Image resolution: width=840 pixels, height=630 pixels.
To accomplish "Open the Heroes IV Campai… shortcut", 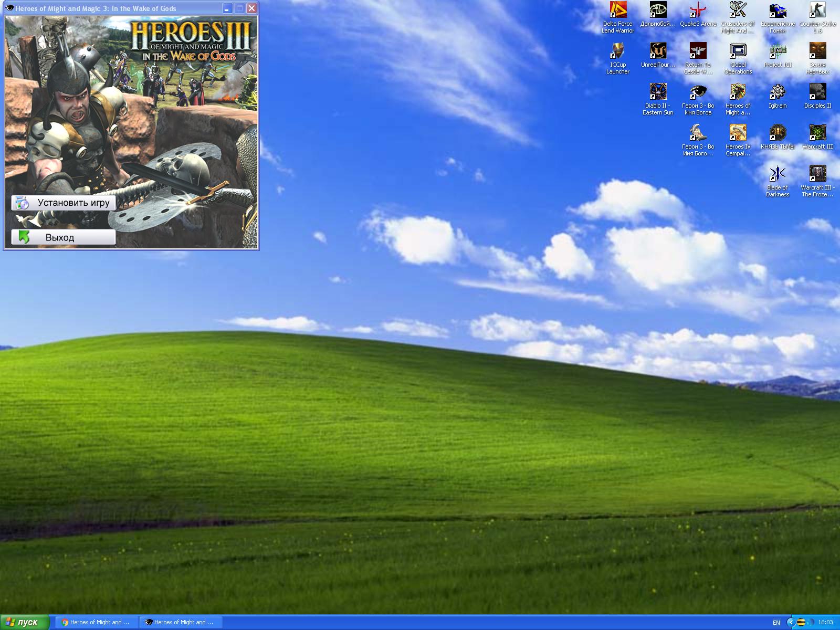I will [x=738, y=140].
